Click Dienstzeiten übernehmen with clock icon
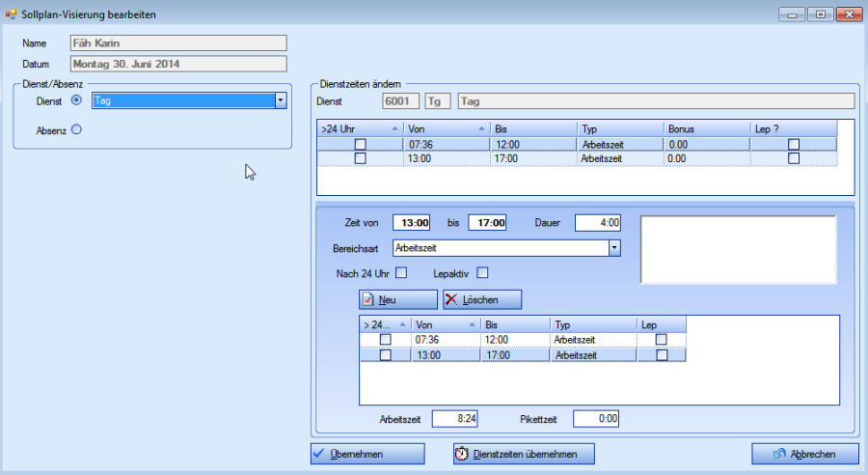Viewport: 868px width, 475px height. click(x=524, y=454)
